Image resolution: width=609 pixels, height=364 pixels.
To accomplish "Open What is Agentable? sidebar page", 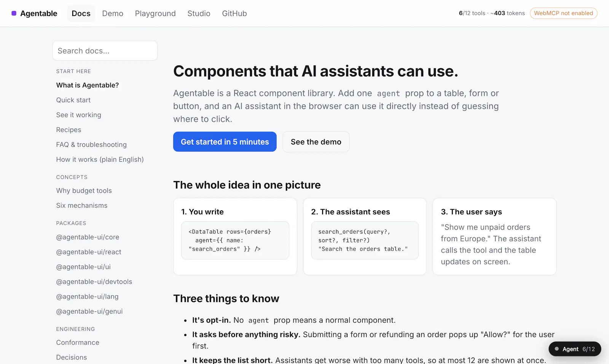I will point(88,85).
